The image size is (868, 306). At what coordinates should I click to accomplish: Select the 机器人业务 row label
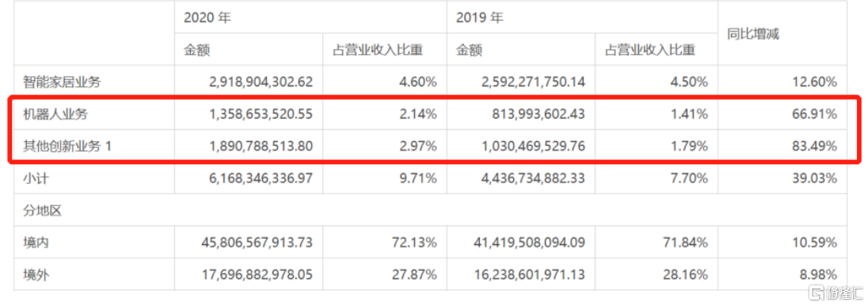pyautogui.click(x=55, y=114)
